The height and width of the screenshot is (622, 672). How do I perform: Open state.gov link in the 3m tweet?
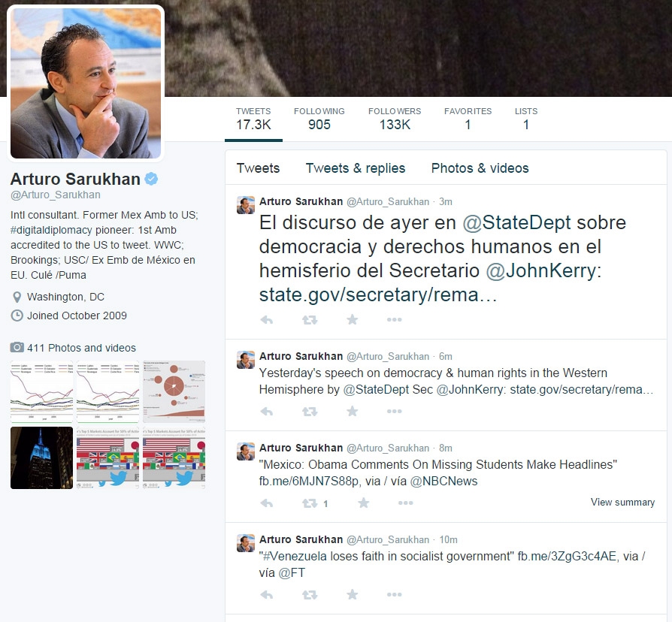coord(378,294)
